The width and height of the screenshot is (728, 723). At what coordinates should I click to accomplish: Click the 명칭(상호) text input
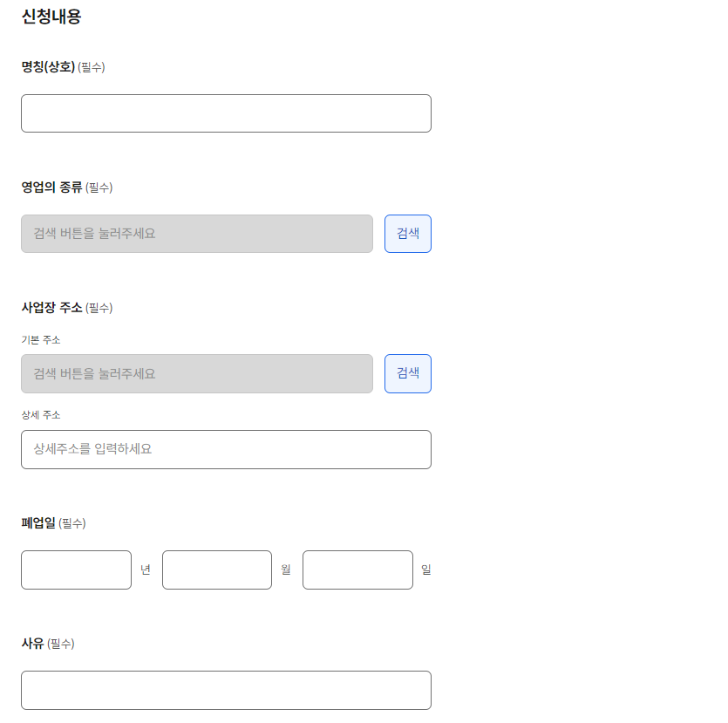(226, 113)
